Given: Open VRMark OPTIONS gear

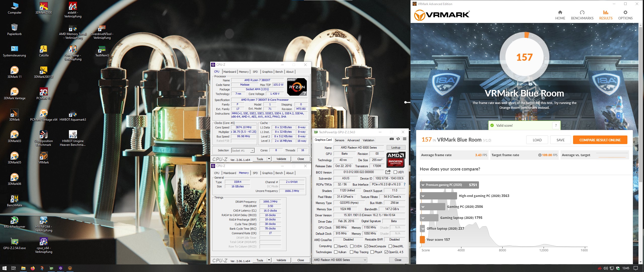Looking at the screenshot, I should (x=625, y=15).
